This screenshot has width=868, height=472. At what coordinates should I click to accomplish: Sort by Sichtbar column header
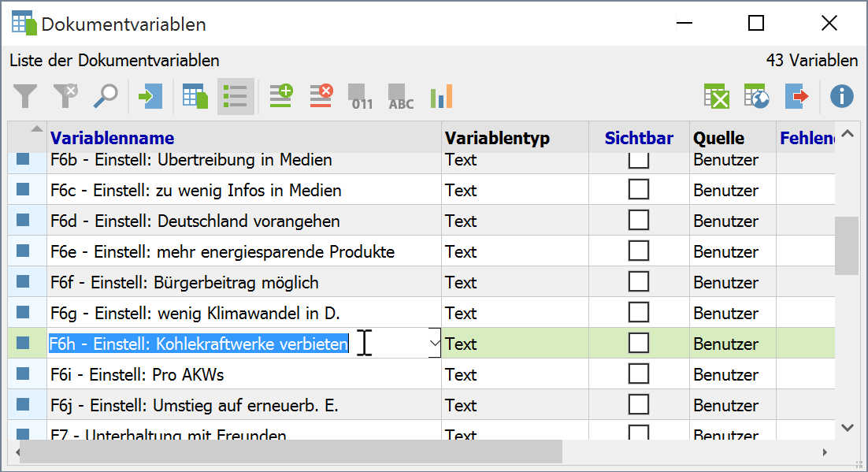(x=639, y=138)
